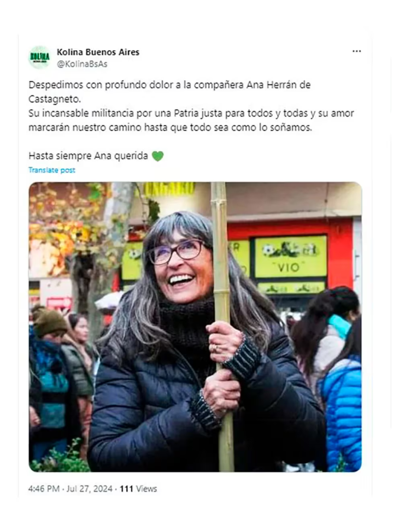399x532 pixels.
Task: Open the three-dot more options menu
Action: [356, 51]
